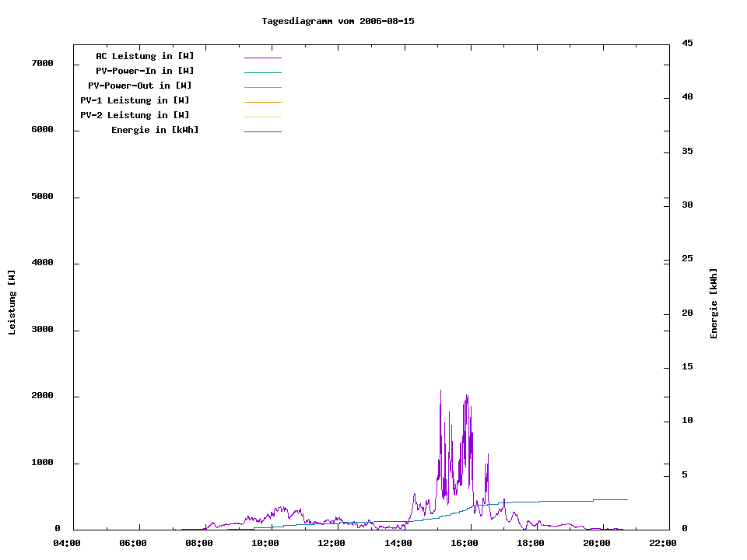Click the purple AC Leistung legend line sample

(x=262, y=58)
